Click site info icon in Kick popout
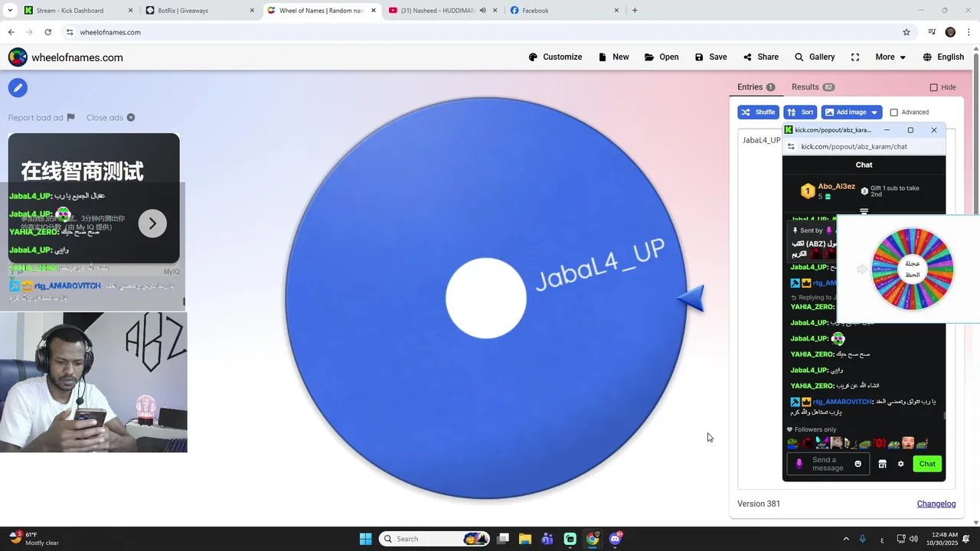This screenshot has width=980, height=551. coord(792,147)
